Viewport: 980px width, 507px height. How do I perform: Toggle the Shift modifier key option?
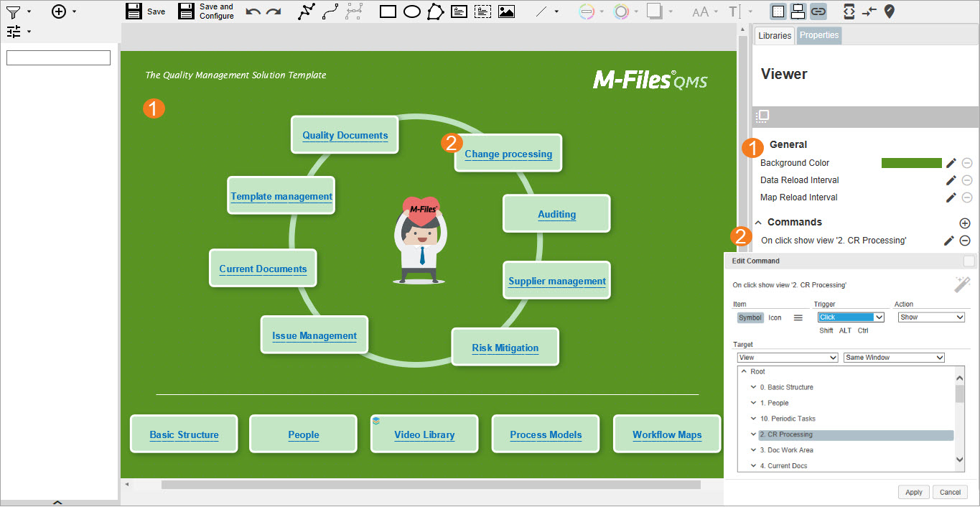[826, 331]
